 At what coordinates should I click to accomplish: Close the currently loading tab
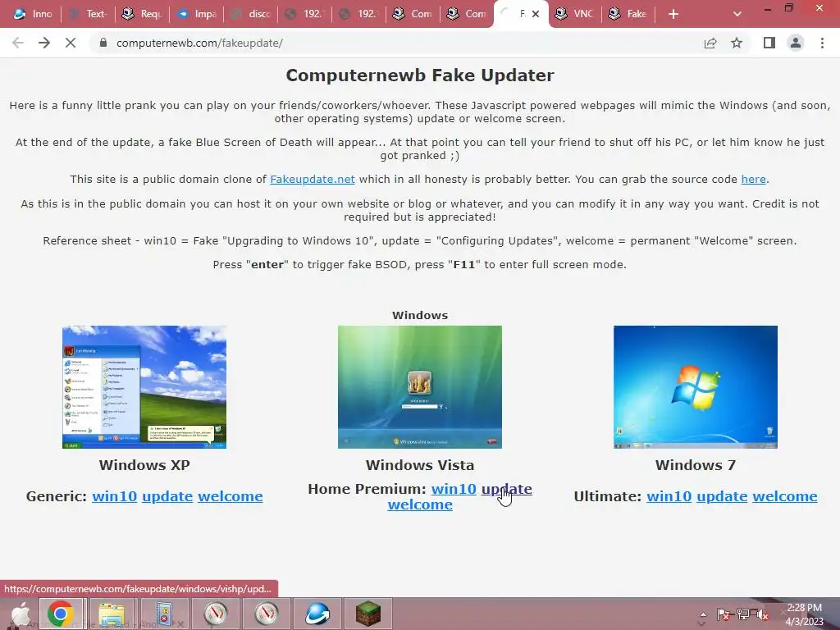(x=535, y=14)
